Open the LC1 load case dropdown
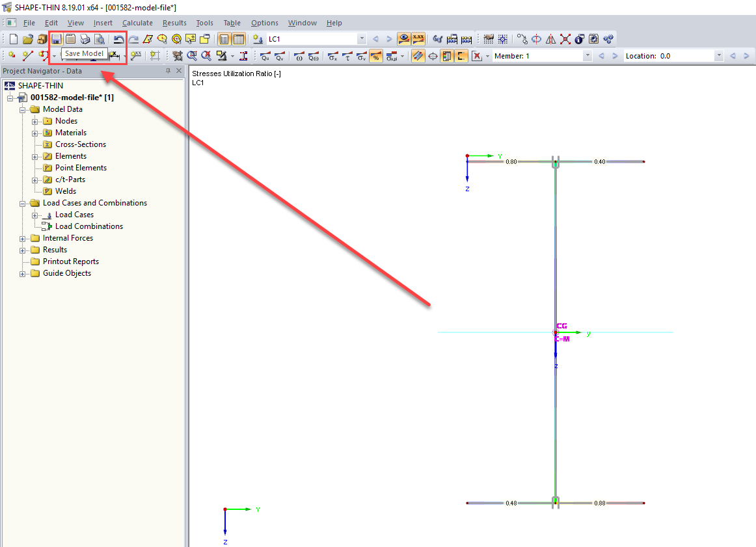Image resolution: width=756 pixels, height=547 pixels. tap(362, 38)
